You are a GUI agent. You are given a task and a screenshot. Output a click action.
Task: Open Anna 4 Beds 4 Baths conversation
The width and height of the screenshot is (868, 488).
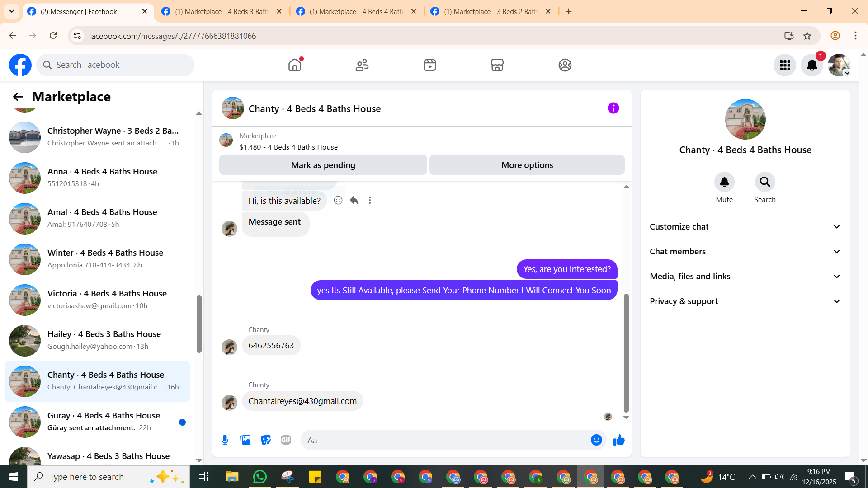tap(97, 178)
